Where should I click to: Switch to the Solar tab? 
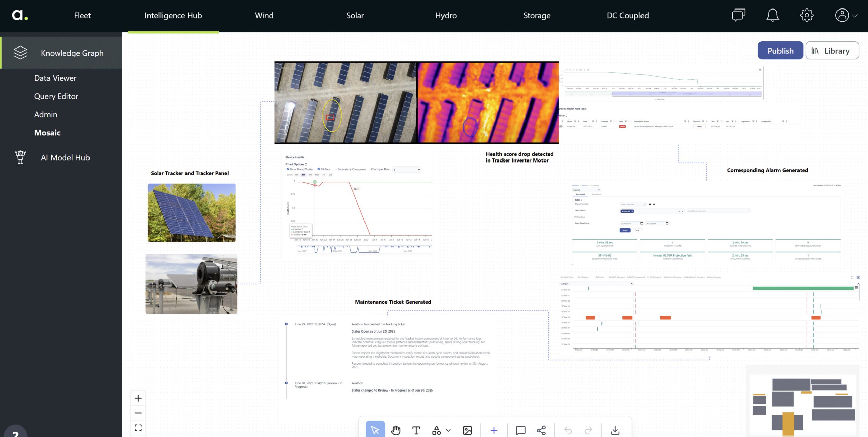click(x=355, y=15)
